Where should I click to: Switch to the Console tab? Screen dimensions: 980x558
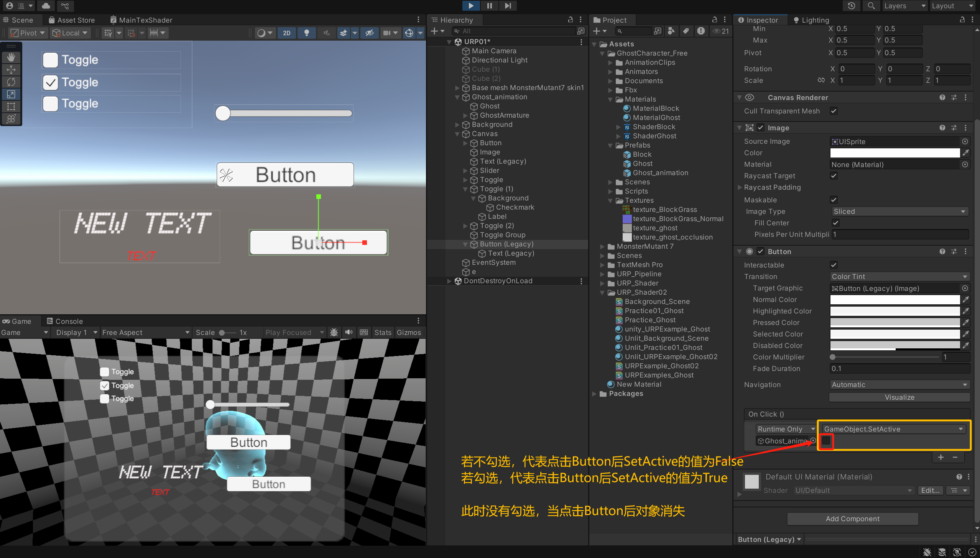[x=64, y=321]
